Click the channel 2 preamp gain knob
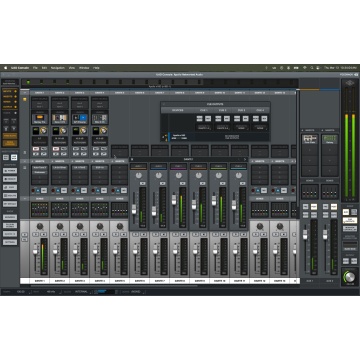Screen dimensions: 360x360 tap(64, 130)
